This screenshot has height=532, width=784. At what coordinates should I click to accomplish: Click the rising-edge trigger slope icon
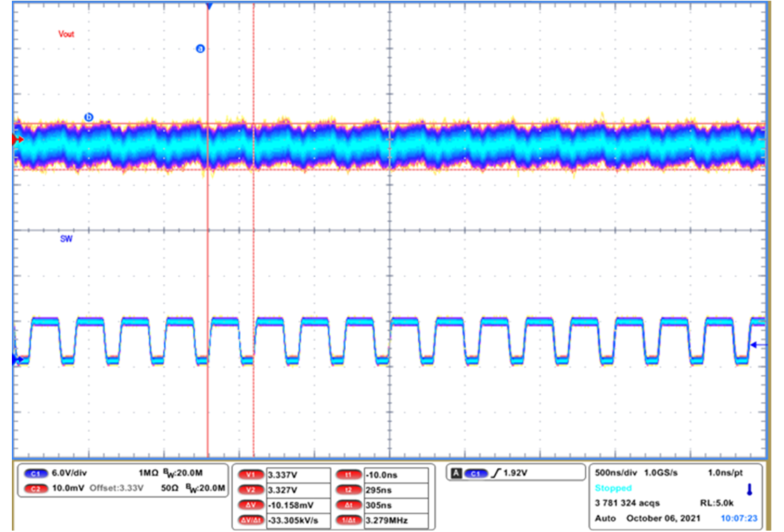coord(497,473)
